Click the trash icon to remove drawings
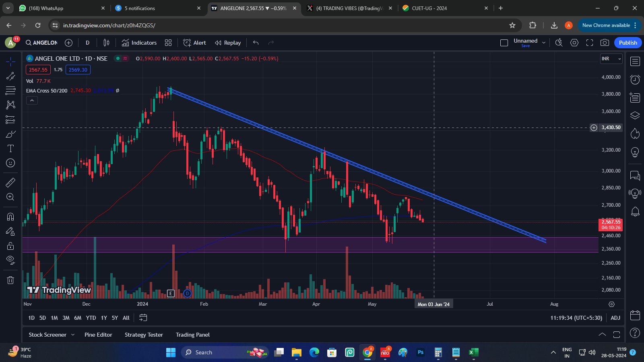 [10, 280]
